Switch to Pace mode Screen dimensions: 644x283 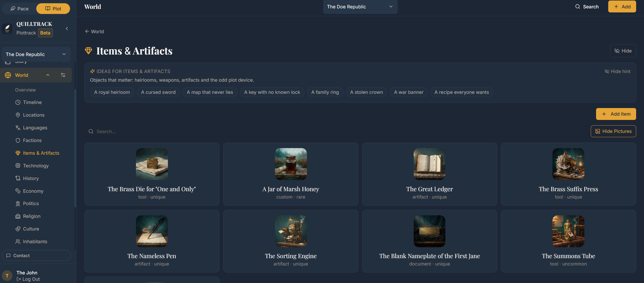pyautogui.click(x=19, y=9)
